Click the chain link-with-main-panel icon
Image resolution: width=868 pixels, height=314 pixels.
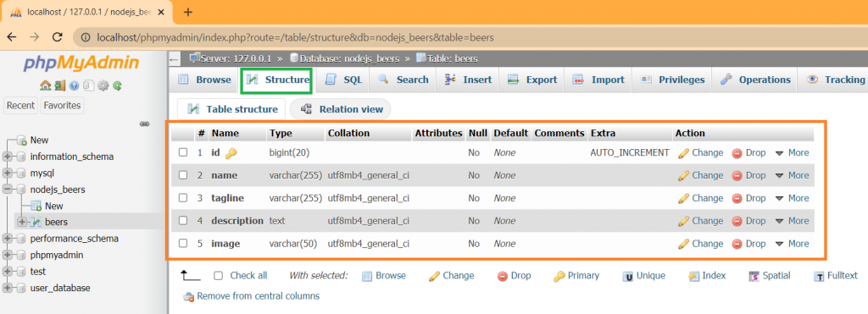coord(144,124)
